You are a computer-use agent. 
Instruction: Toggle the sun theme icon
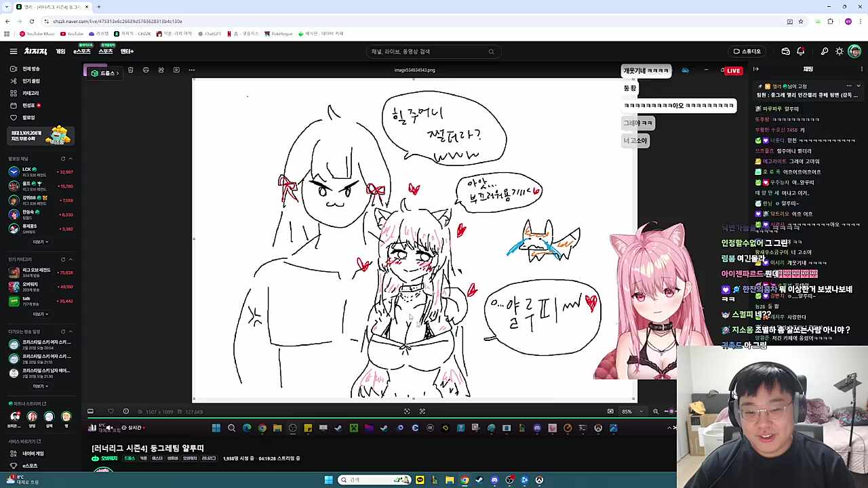(x=840, y=52)
